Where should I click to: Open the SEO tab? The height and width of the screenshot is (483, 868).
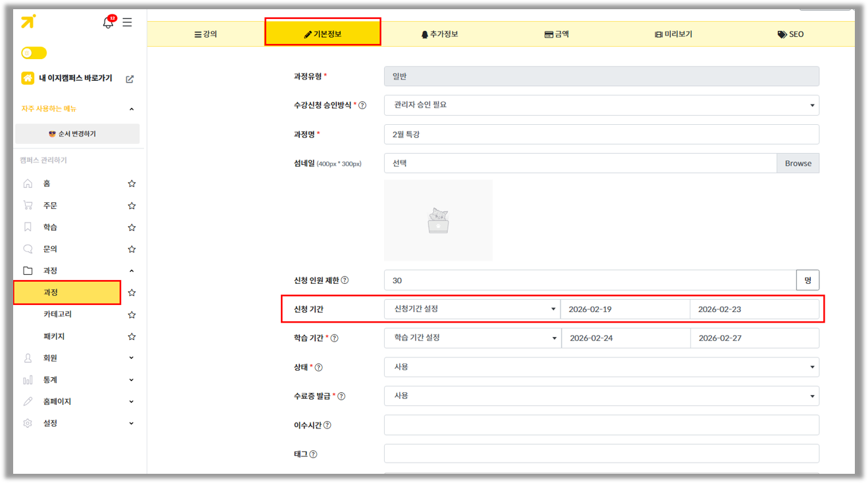[790, 34]
